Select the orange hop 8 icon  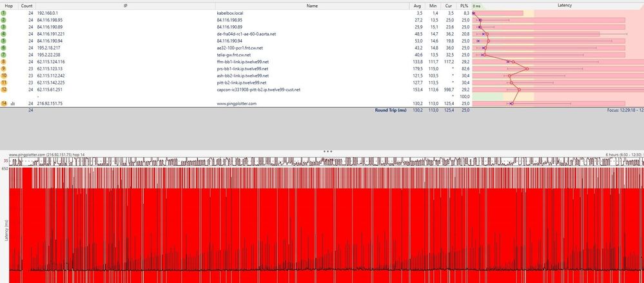tap(4, 62)
